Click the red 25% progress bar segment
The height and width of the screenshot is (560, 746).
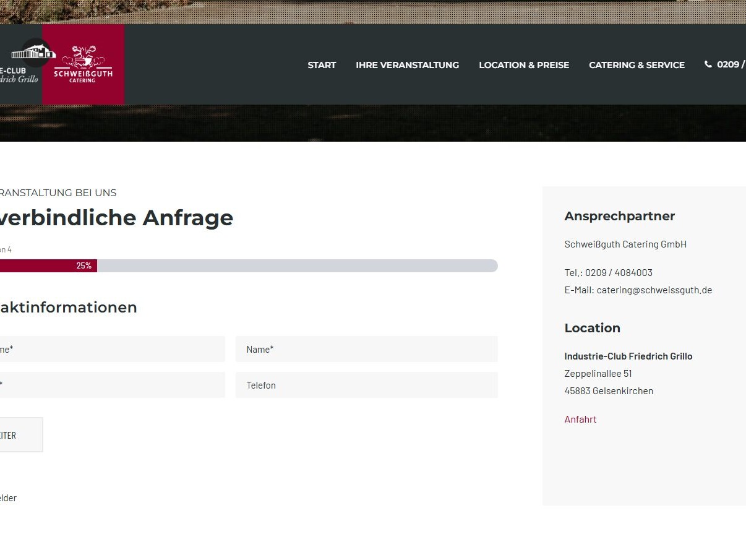[48, 265]
